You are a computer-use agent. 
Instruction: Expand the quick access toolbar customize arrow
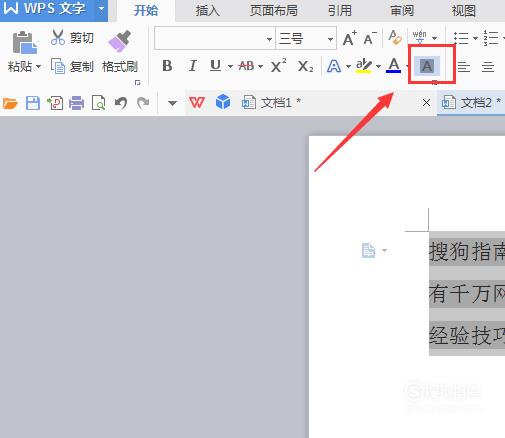(x=172, y=103)
